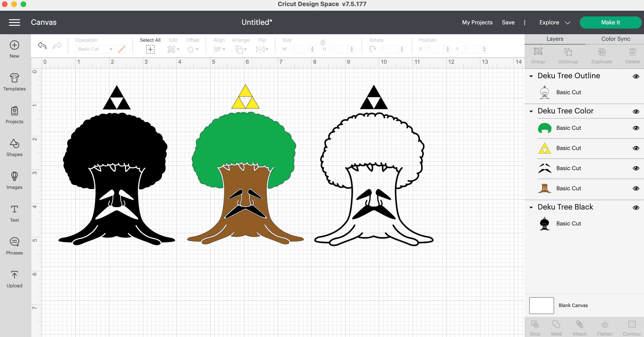The width and height of the screenshot is (644, 337).
Task: Hide the yellow triforce layer
Action: pos(636,148)
